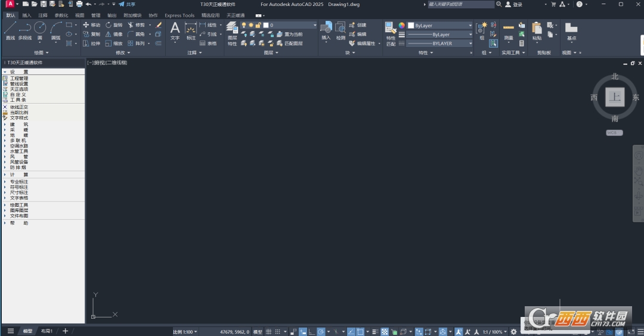644x336 pixels.
Task: Click the add layout plus button
Action: pos(65,331)
